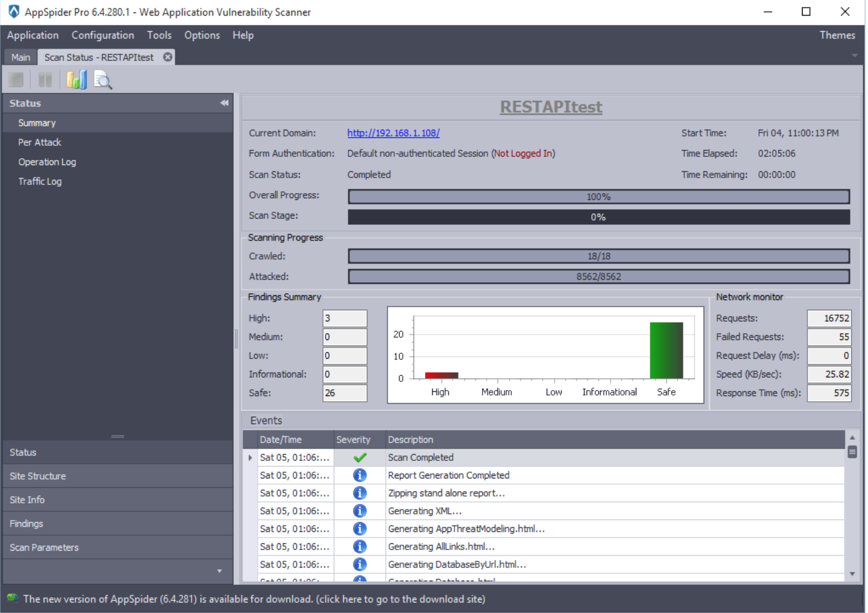Screen dimensions: 868x613
Task: Click info icon for Generating AppThreatModeling.html
Action: click(x=360, y=529)
